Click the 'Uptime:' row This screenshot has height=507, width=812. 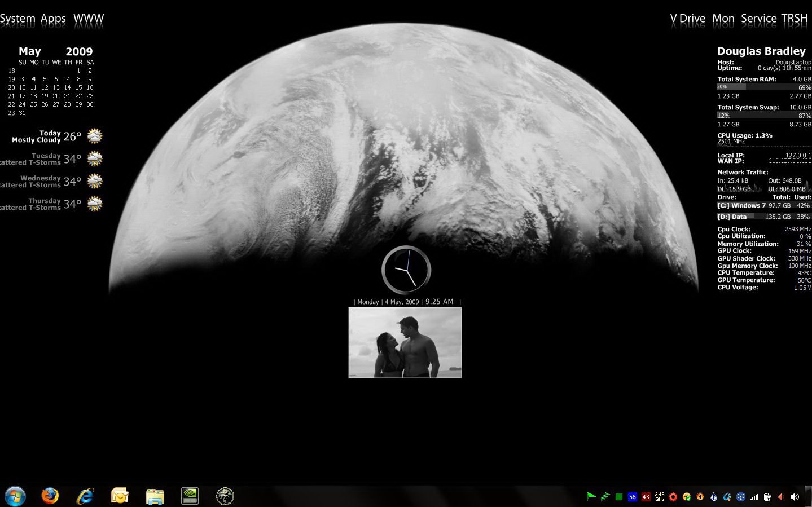tap(764, 68)
